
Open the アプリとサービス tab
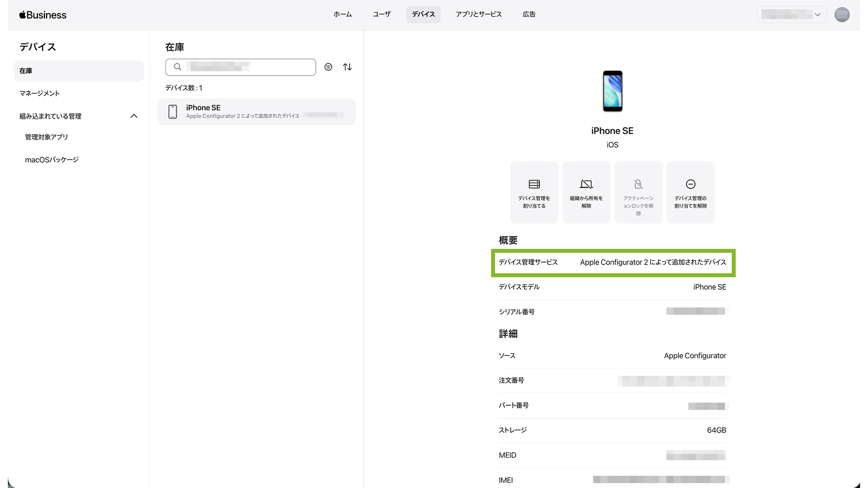click(478, 15)
